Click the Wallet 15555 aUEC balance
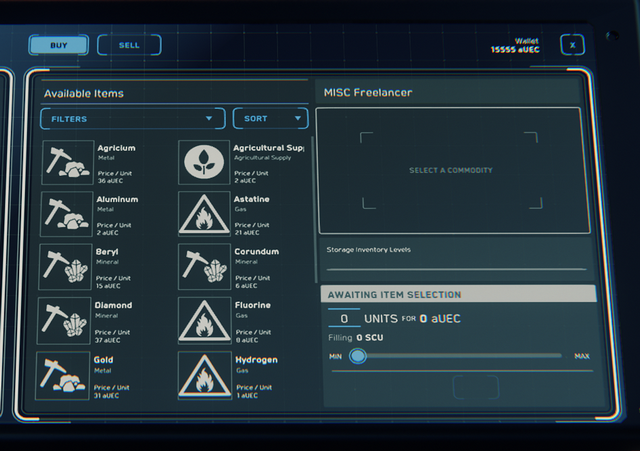This screenshot has width=640, height=451. pyautogui.click(x=515, y=45)
